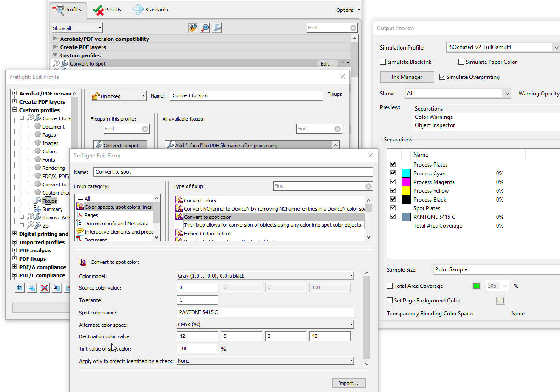Switch to the Results tab
The width and height of the screenshot is (560, 392).
[107, 10]
